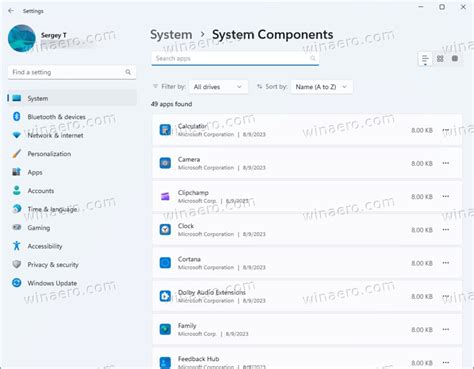Click the 49 apps found text
474x369 pixels.
[x=171, y=104]
